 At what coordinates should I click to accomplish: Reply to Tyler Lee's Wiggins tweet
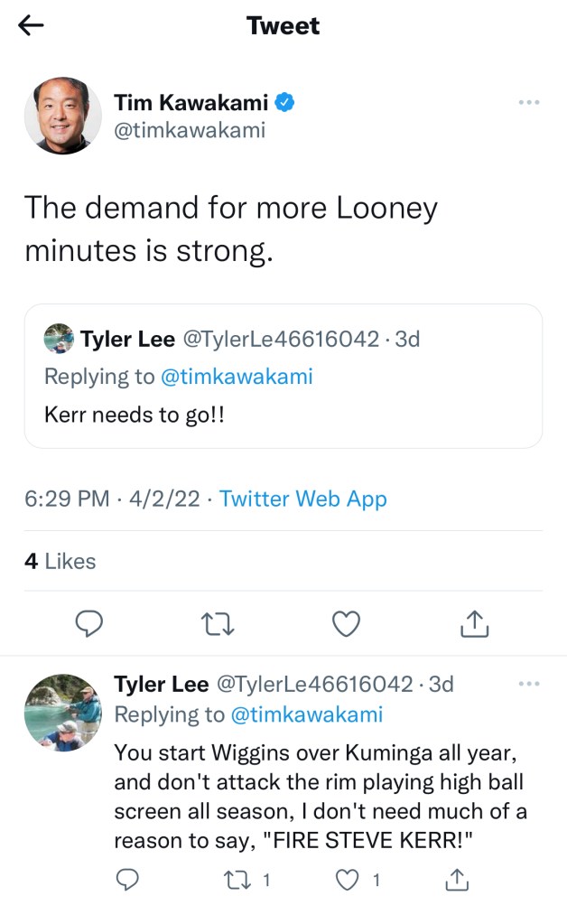[x=128, y=879]
